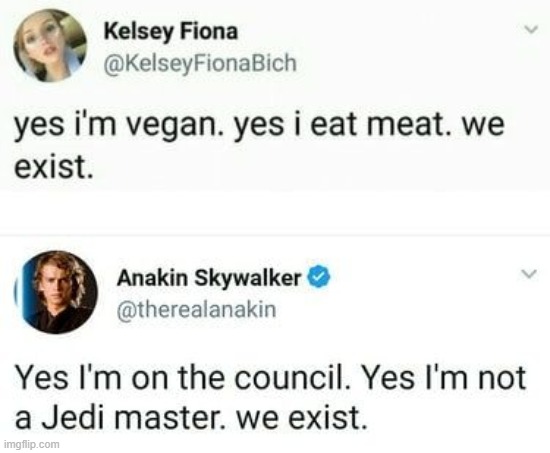
Task: Open Kelsey Fiona's profile picture
Action: tap(50, 46)
